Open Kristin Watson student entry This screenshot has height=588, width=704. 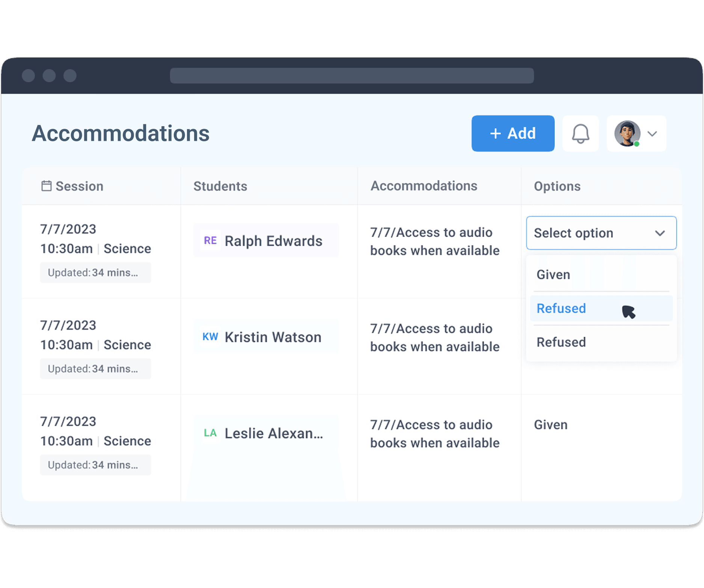pyautogui.click(x=273, y=337)
